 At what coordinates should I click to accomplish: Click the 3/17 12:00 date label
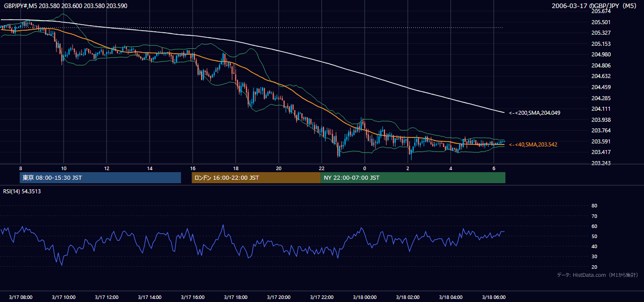pos(106,297)
